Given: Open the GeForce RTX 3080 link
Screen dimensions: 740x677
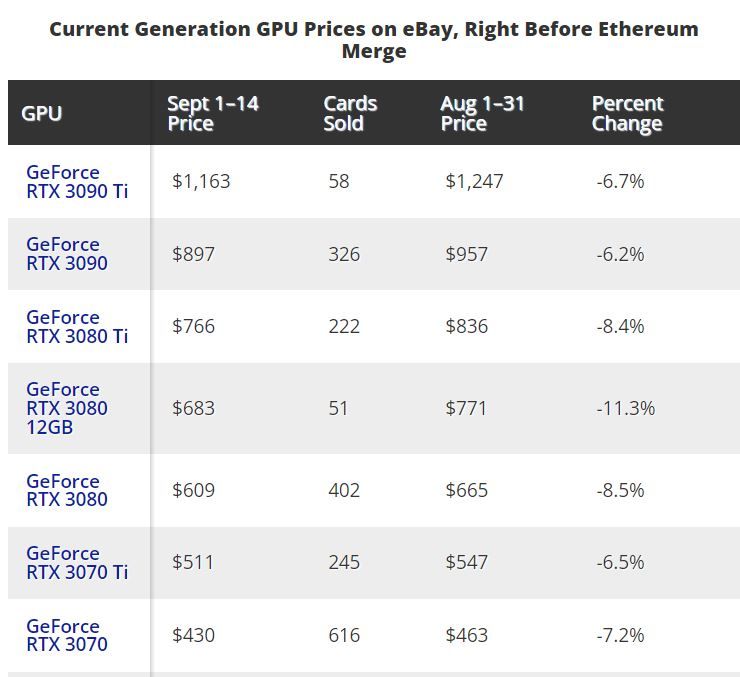Looking at the screenshot, I should pyautogui.click(x=67, y=490).
